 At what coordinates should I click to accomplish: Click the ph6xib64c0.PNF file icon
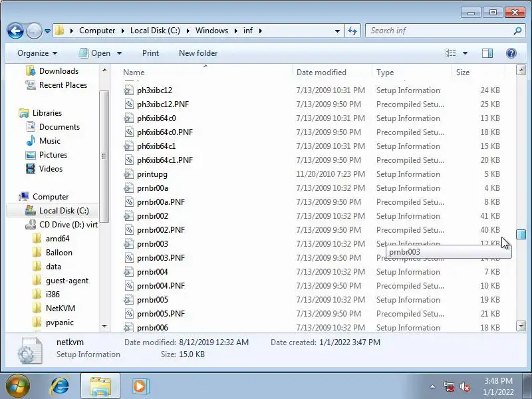click(x=129, y=132)
